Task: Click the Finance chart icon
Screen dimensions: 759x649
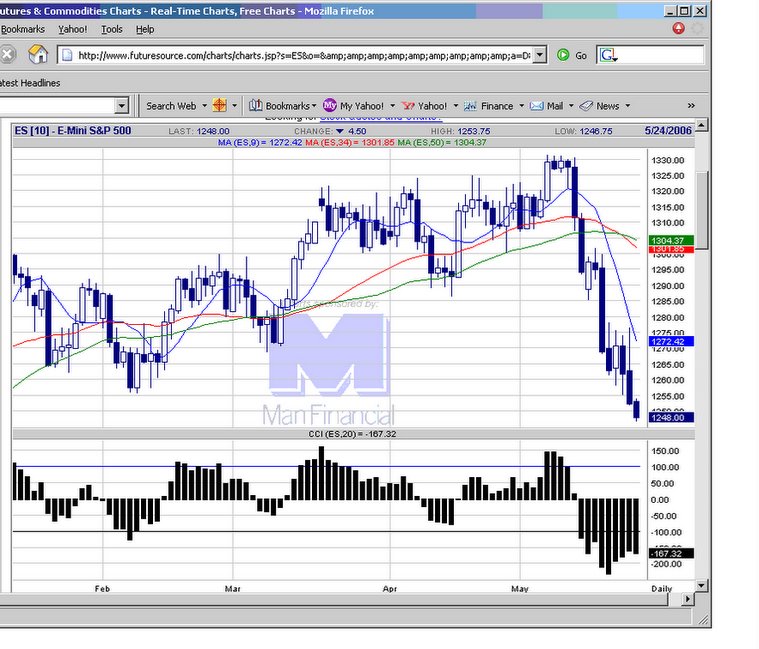Action: tap(470, 106)
